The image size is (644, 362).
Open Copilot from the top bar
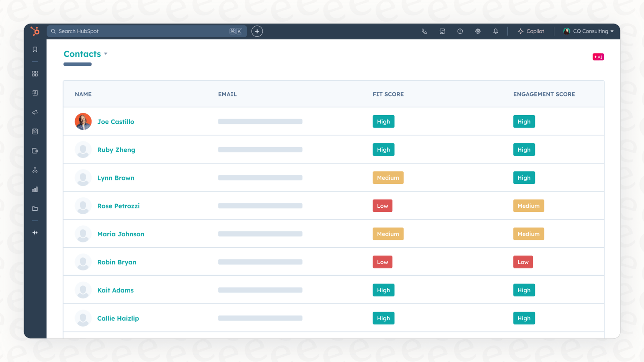[531, 31]
